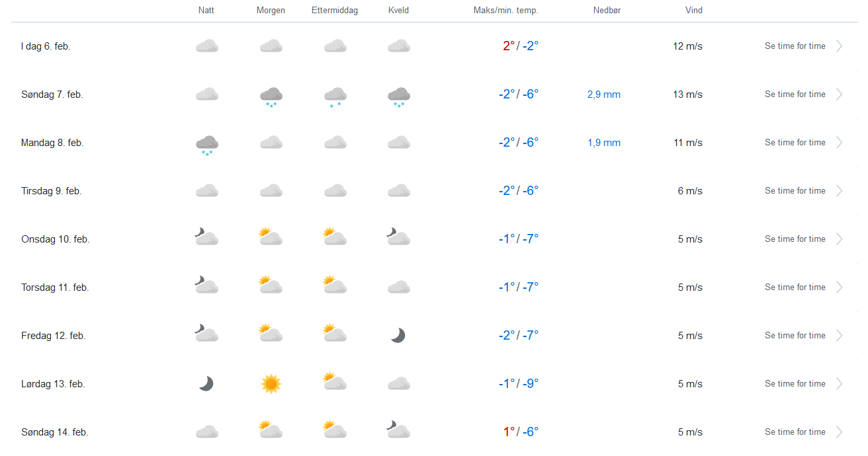This screenshot has height=456, width=868.
Task: Expand the chevron for Fredag 12. feb.
Action: point(840,336)
